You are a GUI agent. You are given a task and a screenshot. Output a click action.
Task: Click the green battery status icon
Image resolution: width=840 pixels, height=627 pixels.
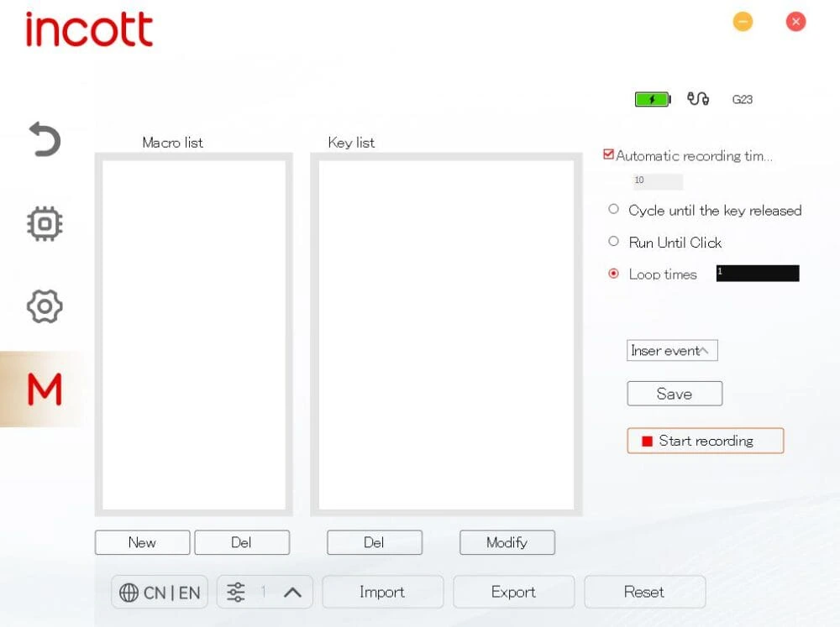coord(652,99)
